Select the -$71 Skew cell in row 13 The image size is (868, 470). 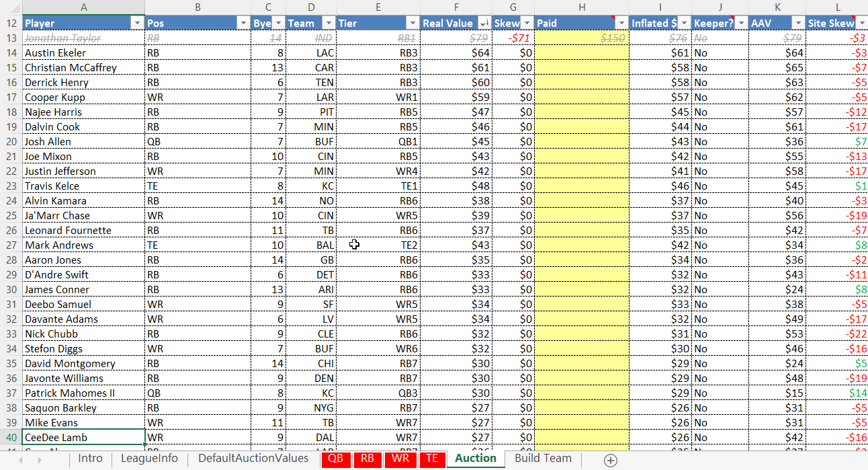click(x=513, y=38)
